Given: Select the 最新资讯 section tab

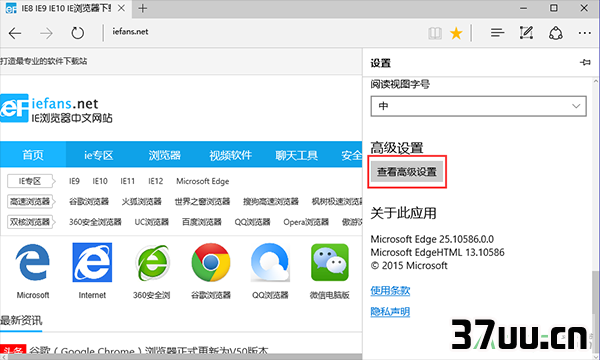Looking at the screenshot, I should (21, 321).
